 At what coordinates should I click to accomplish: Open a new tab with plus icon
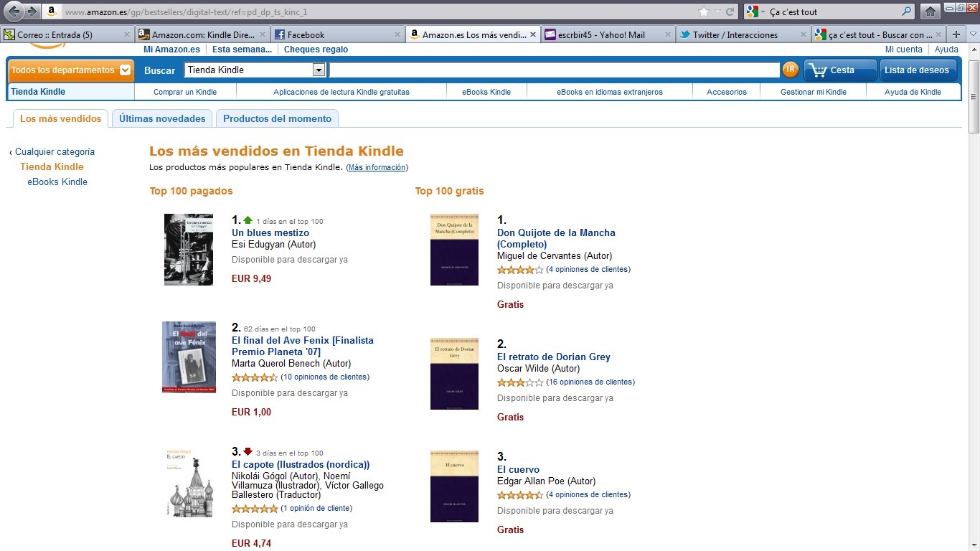956,34
